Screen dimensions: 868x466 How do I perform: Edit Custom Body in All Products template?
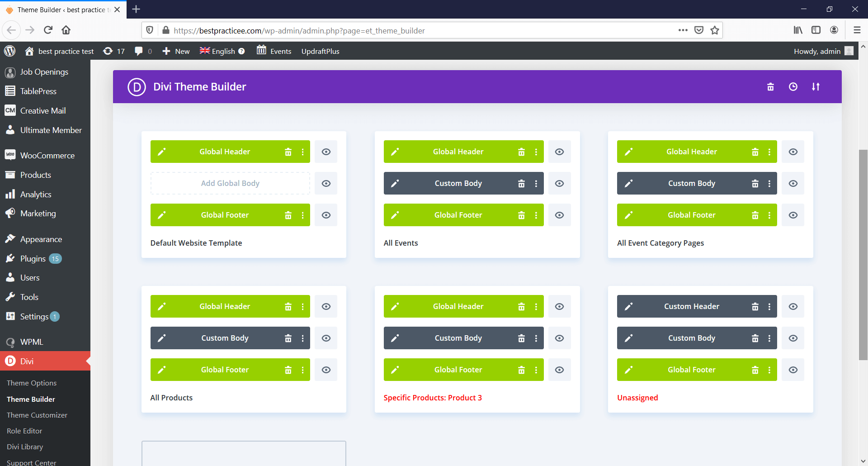click(x=161, y=338)
